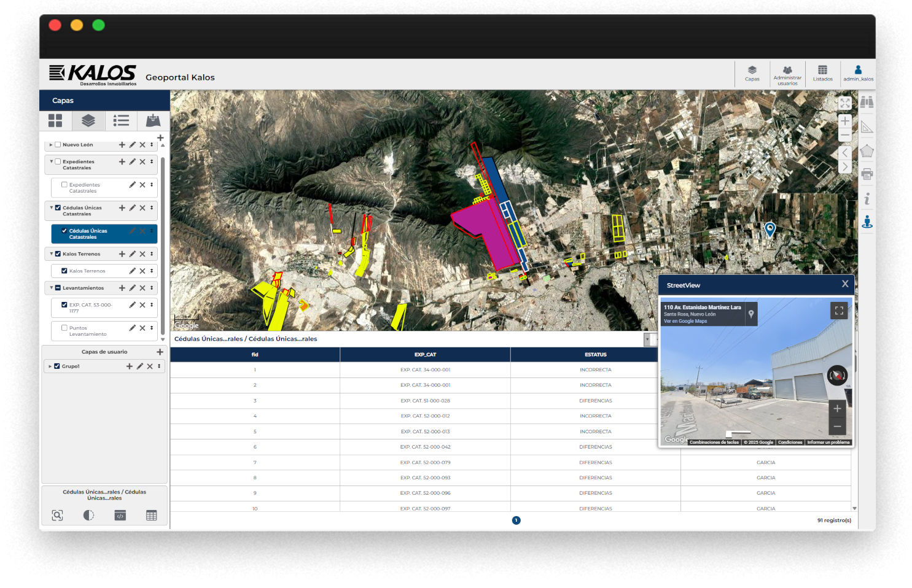The width and height of the screenshot is (912, 588).
Task: Open the Listados menu in header
Action: pos(822,73)
